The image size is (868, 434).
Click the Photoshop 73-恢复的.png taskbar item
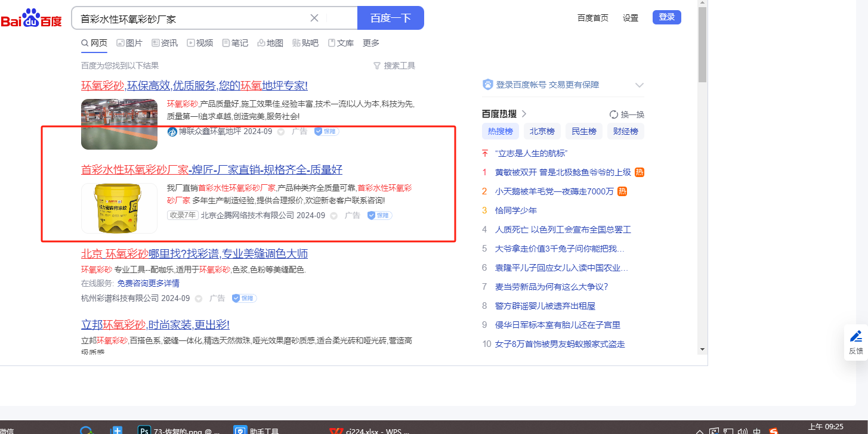coord(179,430)
